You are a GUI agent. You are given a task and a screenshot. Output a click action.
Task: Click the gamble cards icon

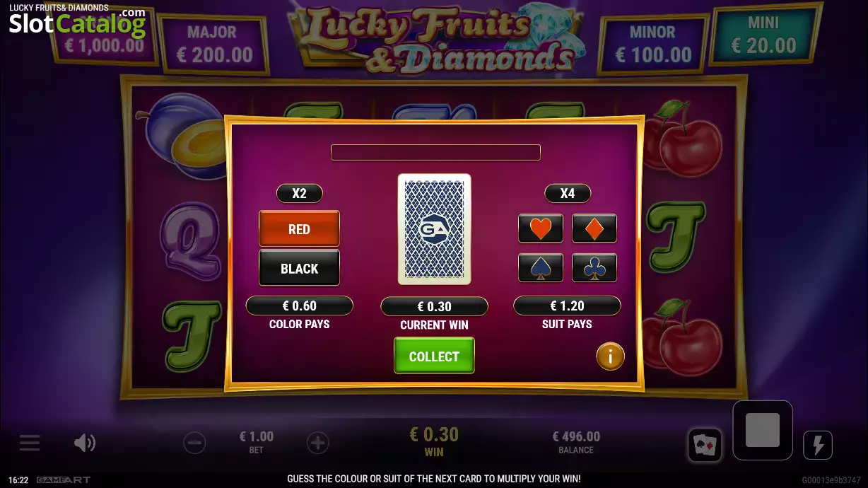pos(705,445)
